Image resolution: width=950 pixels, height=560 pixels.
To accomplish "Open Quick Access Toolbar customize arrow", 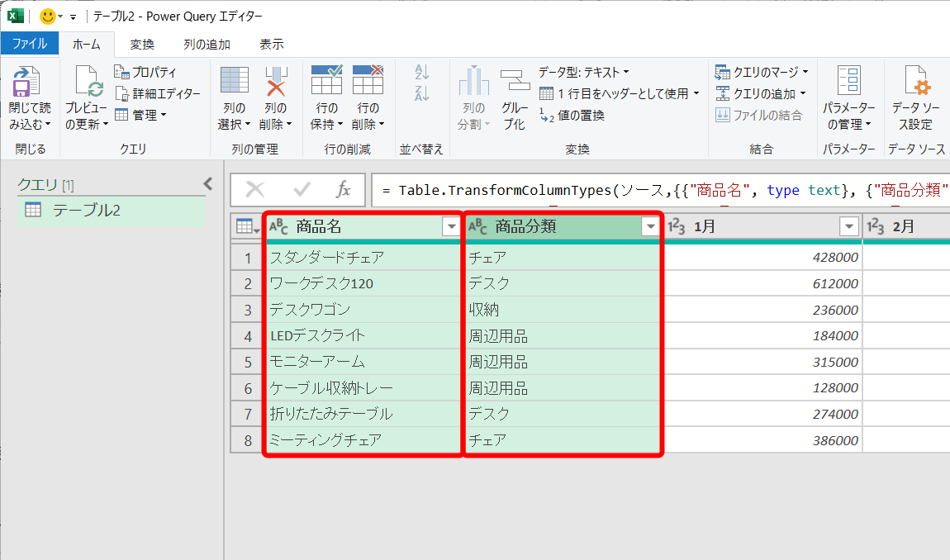I will (x=74, y=17).
